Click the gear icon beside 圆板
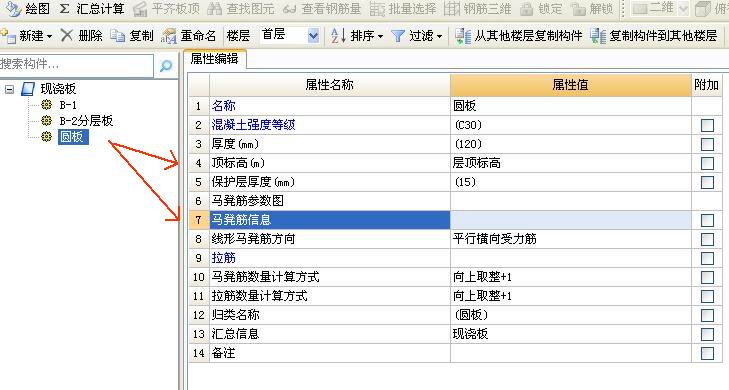The width and height of the screenshot is (729, 390). [x=46, y=137]
